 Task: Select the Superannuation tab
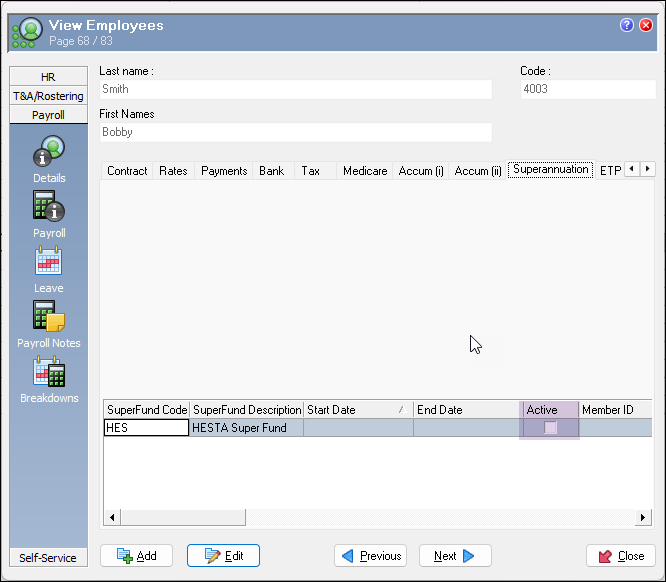[550, 170]
